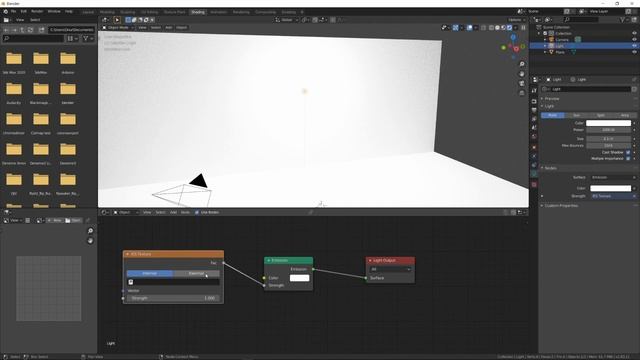Switch to material preview shading mode
640x360 pixels.
(x=503, y=28)
